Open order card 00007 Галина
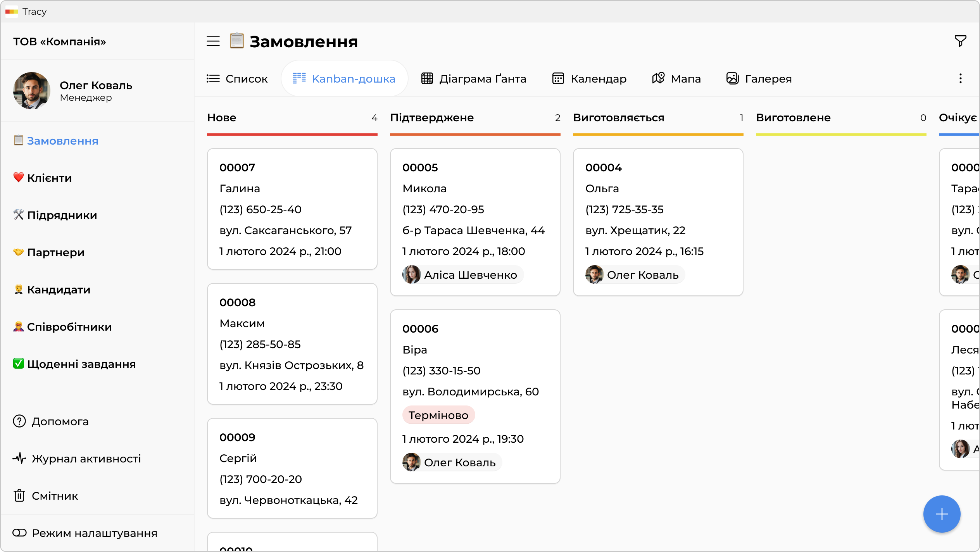 [x=292, y=209]
